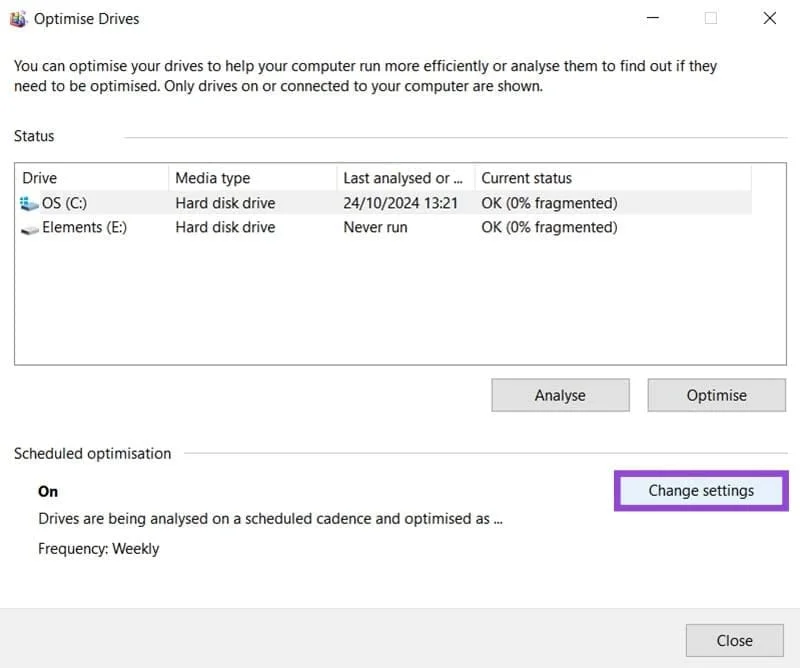Click the Never run cell for Elements
The width and height of the screenshot is (800, 668).
pyautogui.click(x=376, y=227)
